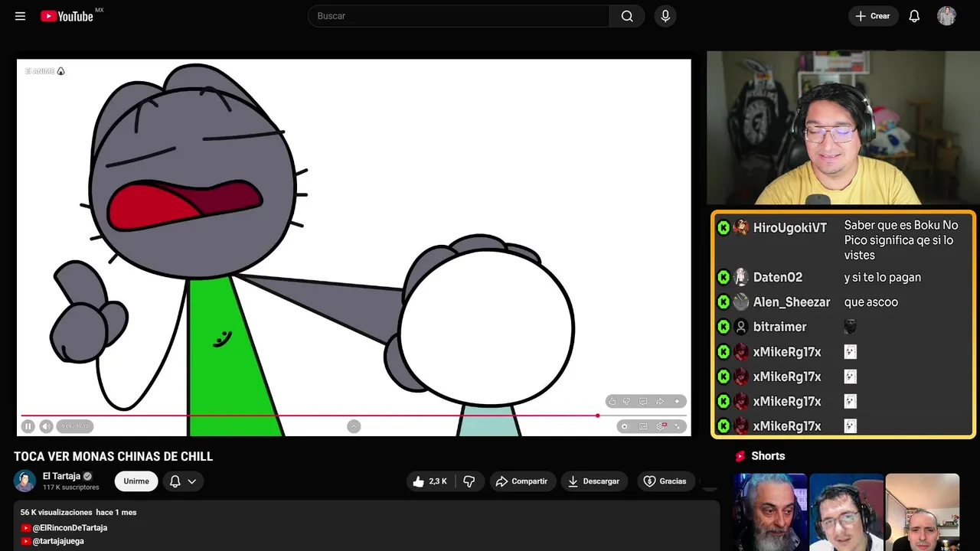Click the Kick badge beside HiroUgokiVT
980x551 pixels.
[x=724, y=228]
